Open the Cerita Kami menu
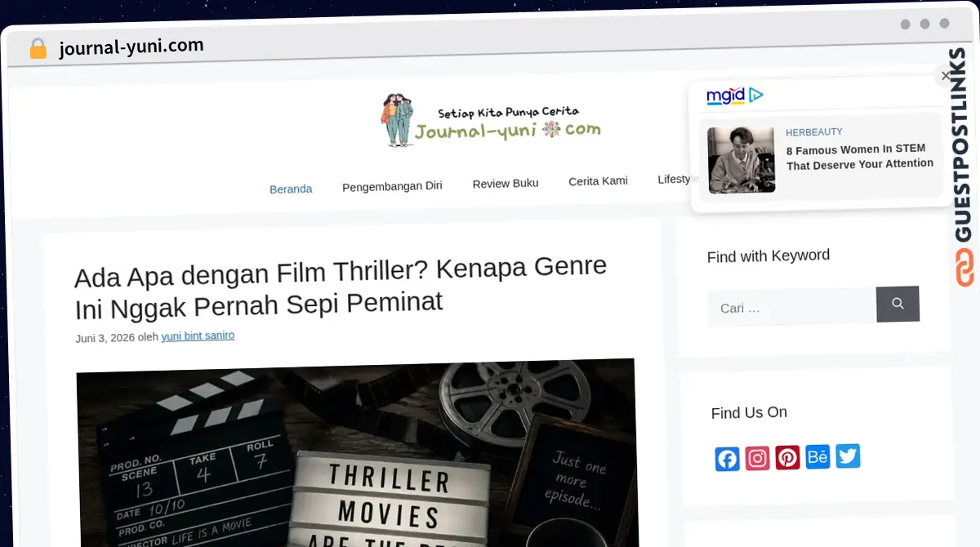 point(598,180)
